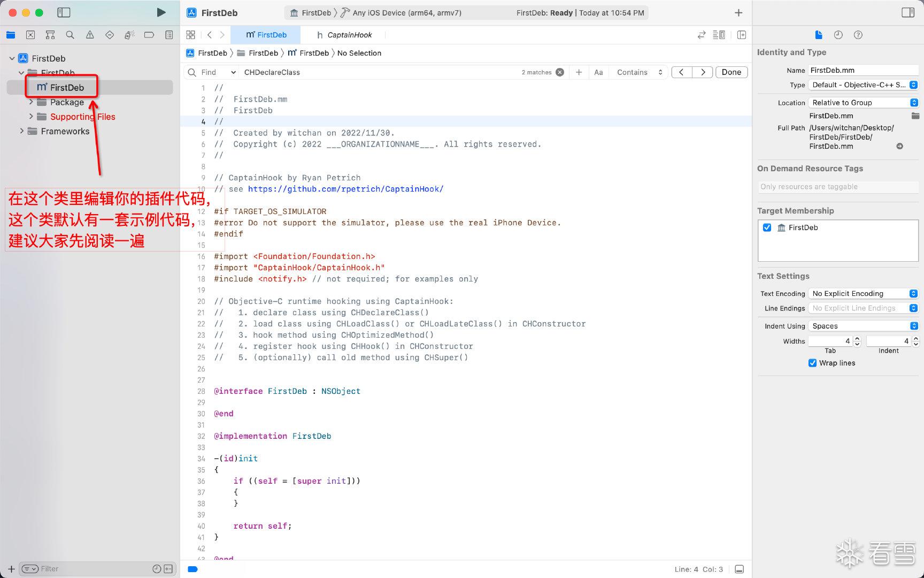The image size is (924, 578).
Task: Run the project with the play button
Action: pos(161,12)
